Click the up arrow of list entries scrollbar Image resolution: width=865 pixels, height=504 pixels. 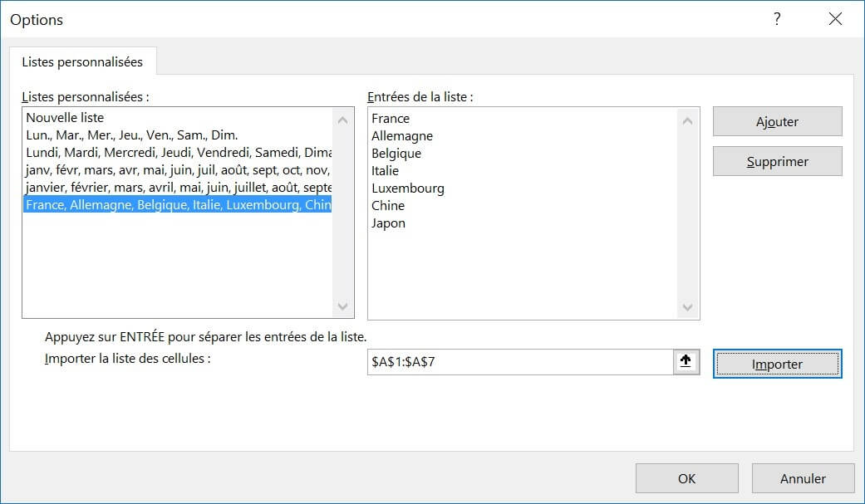click(687, 120)
